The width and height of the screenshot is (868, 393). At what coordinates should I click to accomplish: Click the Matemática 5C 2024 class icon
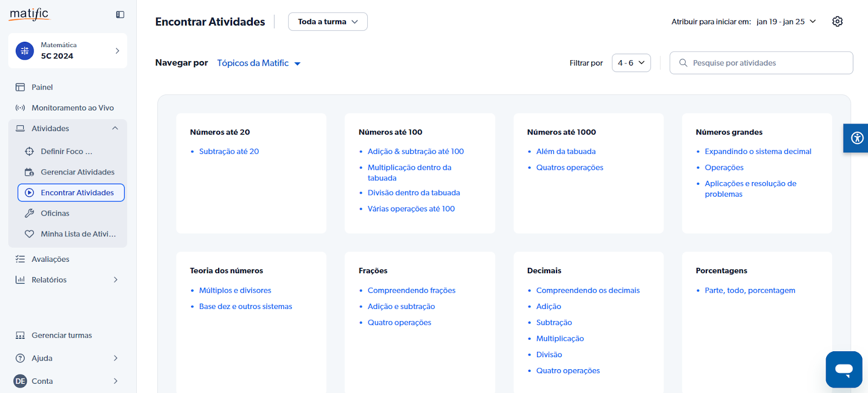pos(25,51)
